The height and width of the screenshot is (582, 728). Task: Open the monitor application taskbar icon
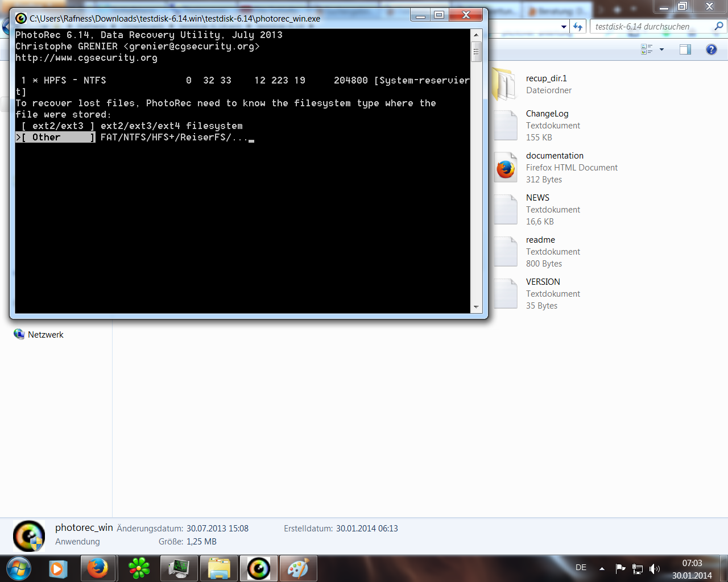(x=179, y=568)
